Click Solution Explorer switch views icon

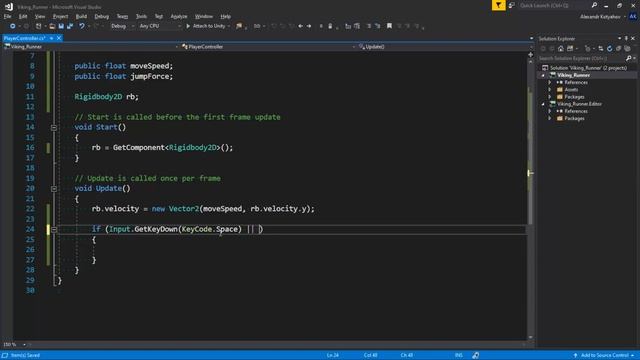570,49
